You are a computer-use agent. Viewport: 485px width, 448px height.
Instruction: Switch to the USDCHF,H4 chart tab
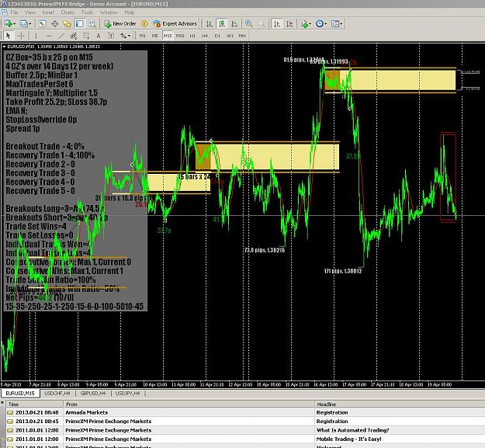pyautogui.click(x=57, y=393)
